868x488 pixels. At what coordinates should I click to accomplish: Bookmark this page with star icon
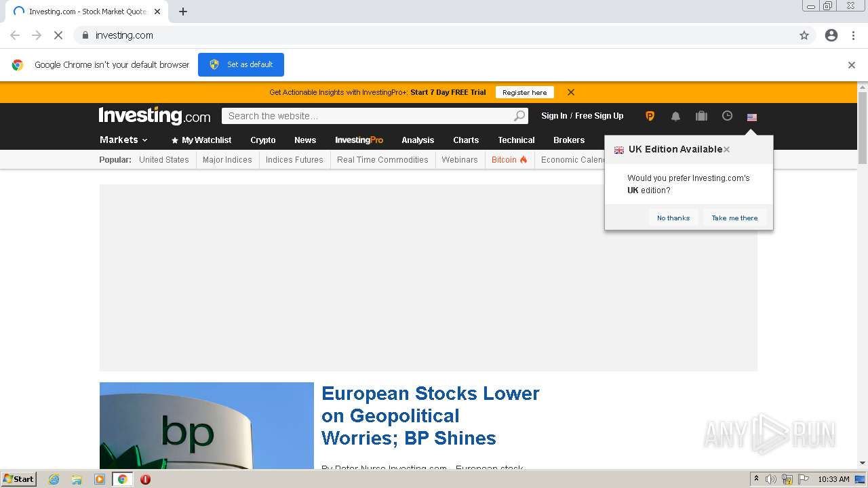[x=804, y=35]
